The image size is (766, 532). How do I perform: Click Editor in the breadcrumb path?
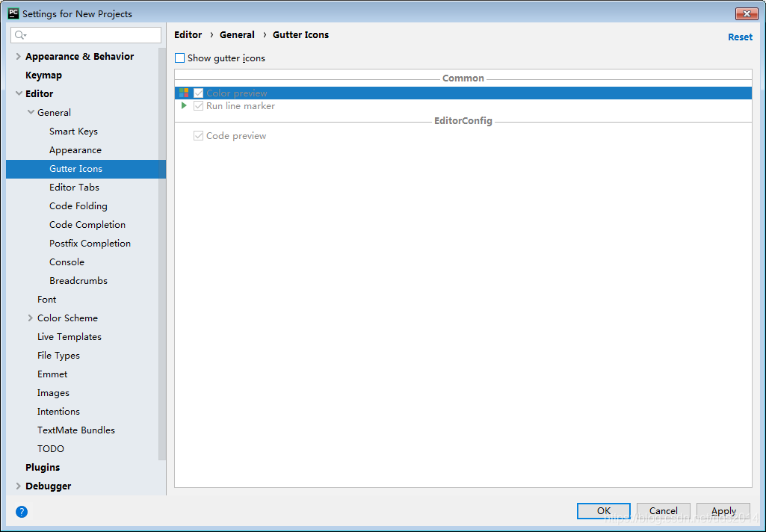pyautogui.click(x=188, y=34)
